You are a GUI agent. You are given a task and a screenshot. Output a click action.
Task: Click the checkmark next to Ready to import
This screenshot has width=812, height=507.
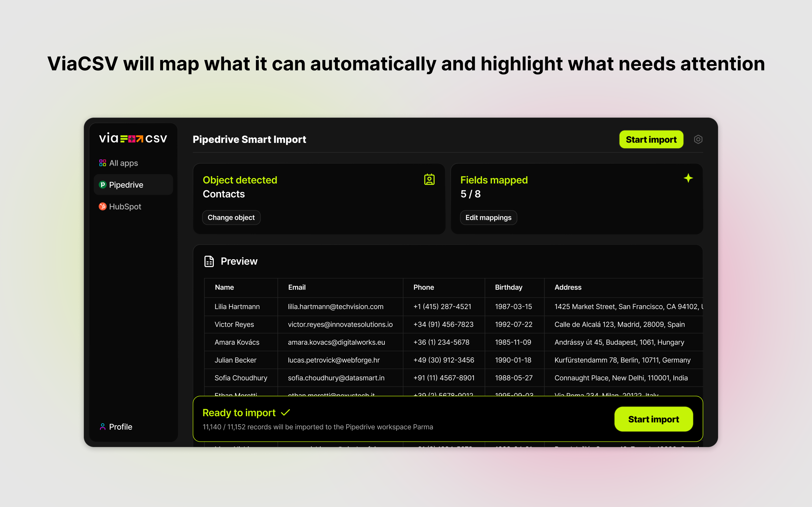click(285, 413)
